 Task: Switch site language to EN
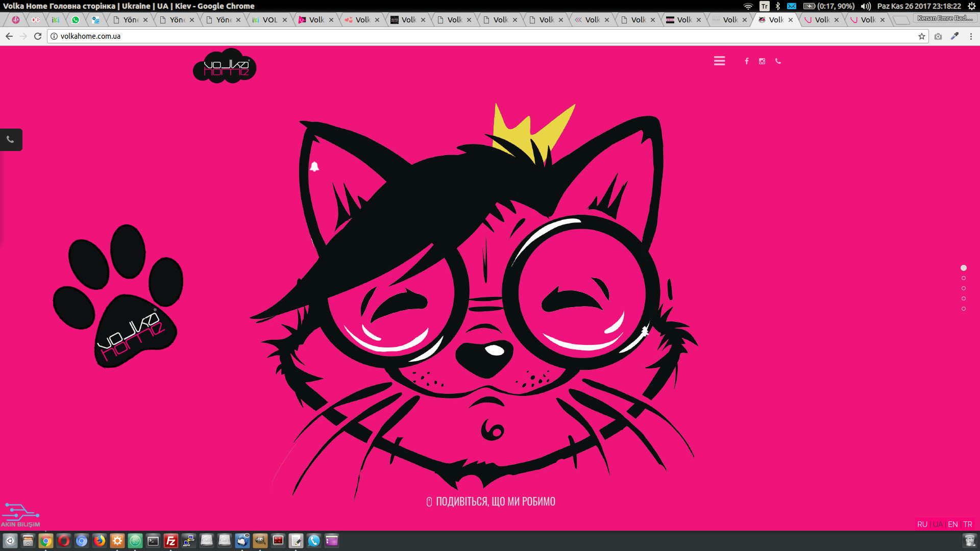tap(952, 524)
